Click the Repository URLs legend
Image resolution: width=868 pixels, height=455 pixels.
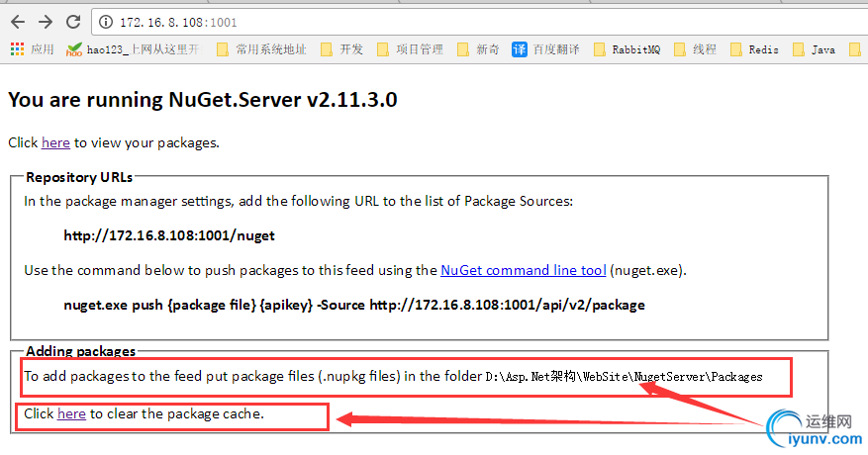[79, 177]
